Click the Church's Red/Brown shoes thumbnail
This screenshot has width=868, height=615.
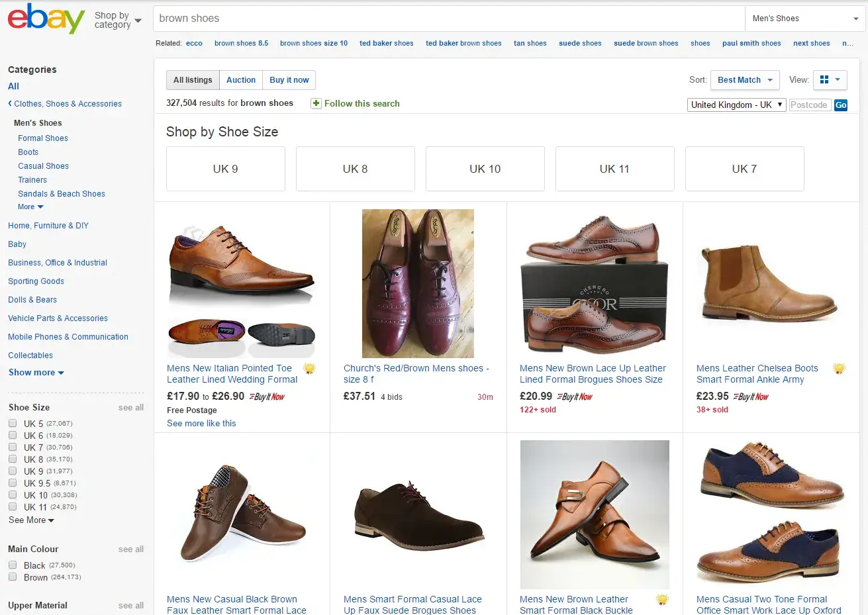[418, 283]
